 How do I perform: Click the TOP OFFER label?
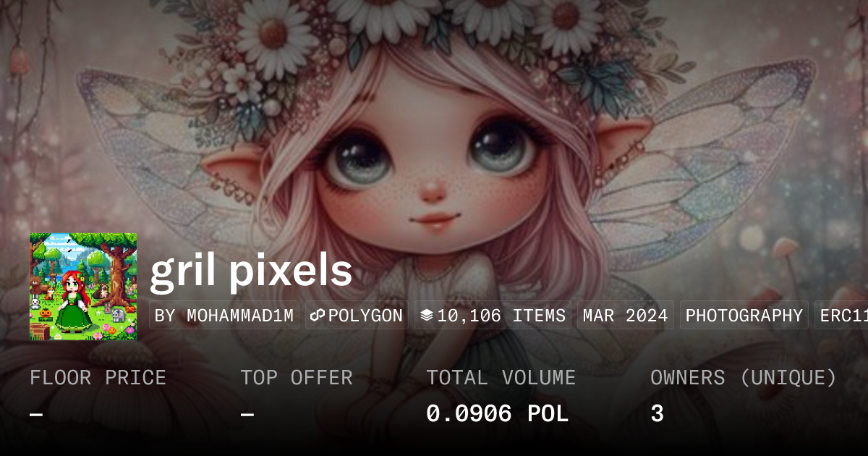[x=297, y=378]
